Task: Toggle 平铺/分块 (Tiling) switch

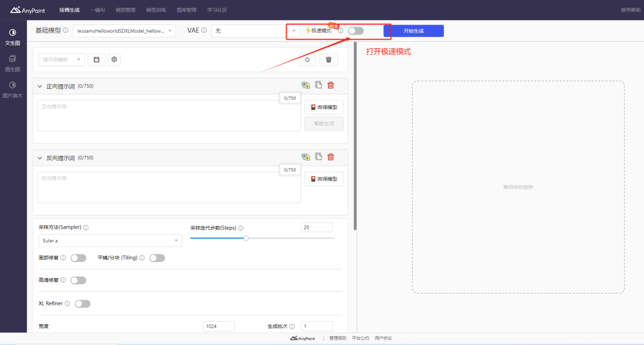Action: 157,258
